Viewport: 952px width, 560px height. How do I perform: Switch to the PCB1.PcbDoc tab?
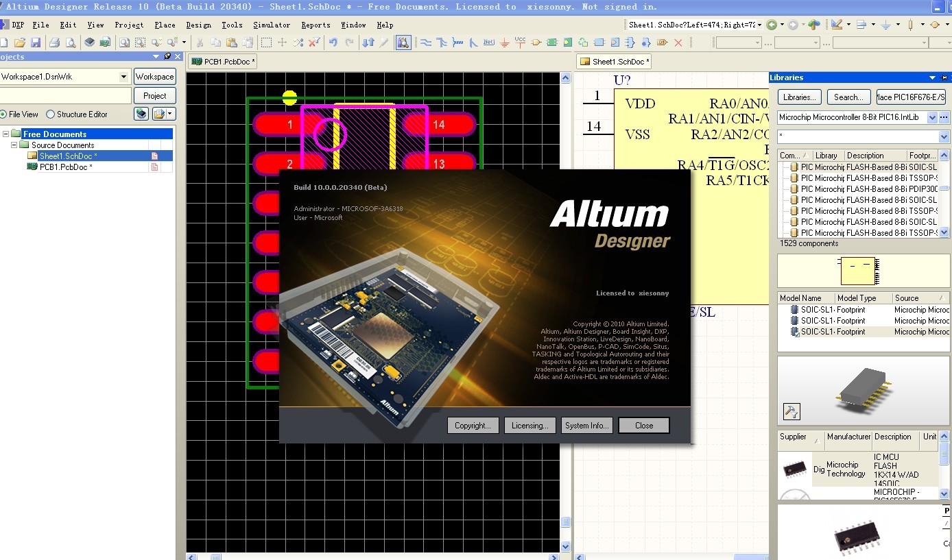coord(224,62)
